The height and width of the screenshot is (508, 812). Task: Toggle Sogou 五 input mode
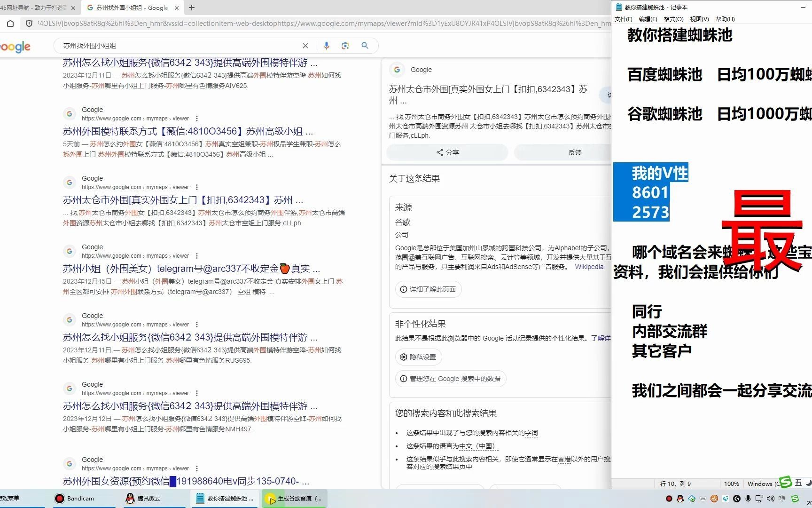coord(798,483)
